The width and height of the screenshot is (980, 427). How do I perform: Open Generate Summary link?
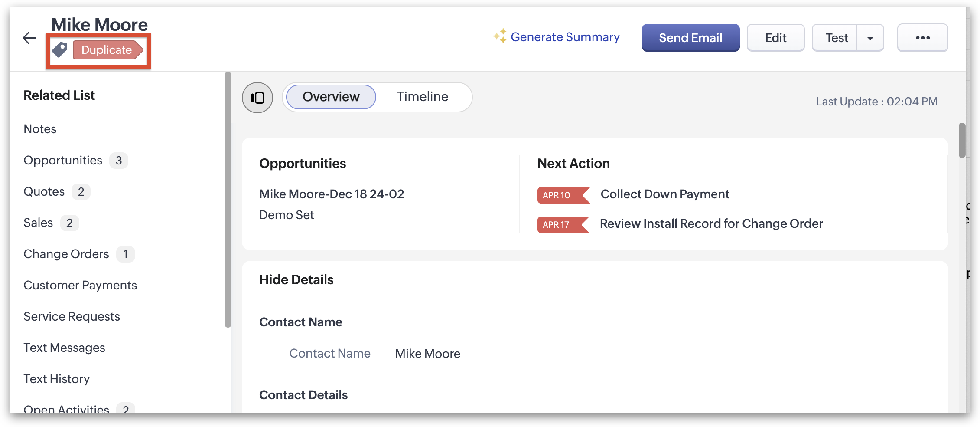[x=565, y=37]
